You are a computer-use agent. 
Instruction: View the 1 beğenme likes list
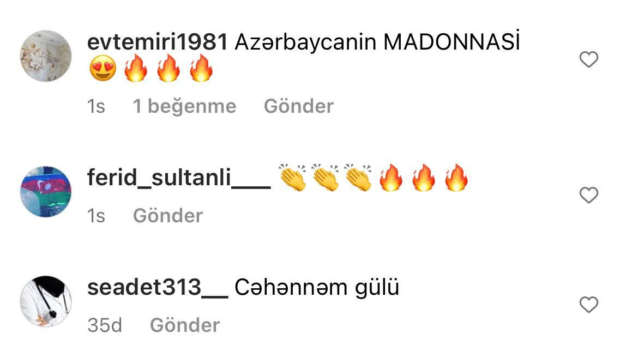(x=184, y=107)
